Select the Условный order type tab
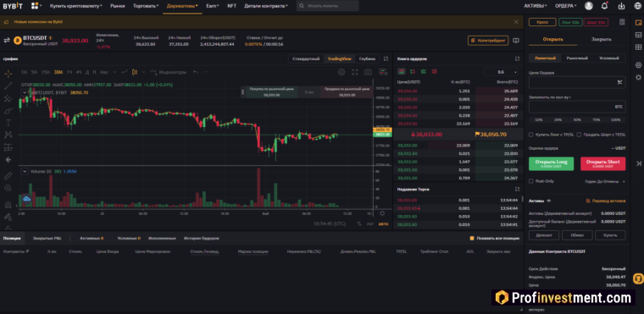The image size is (644, 314). point(609,58)
